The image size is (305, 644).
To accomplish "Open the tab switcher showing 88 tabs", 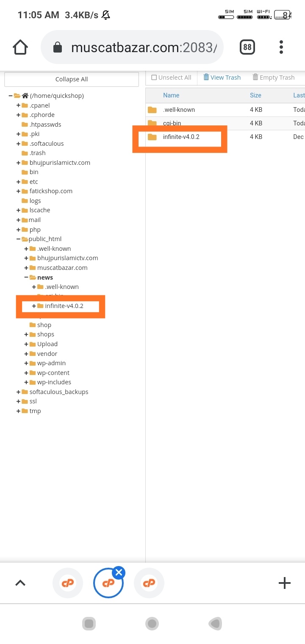I will [247, 47].
